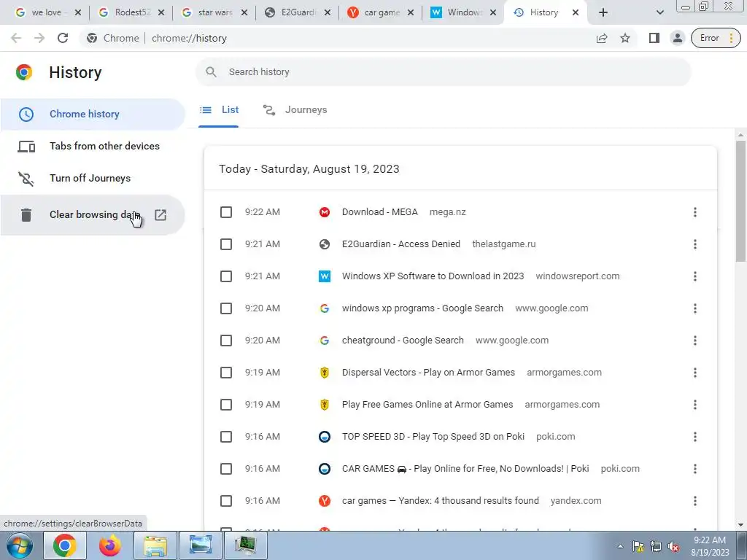Switch to the Journeys tab

[295, 110]
